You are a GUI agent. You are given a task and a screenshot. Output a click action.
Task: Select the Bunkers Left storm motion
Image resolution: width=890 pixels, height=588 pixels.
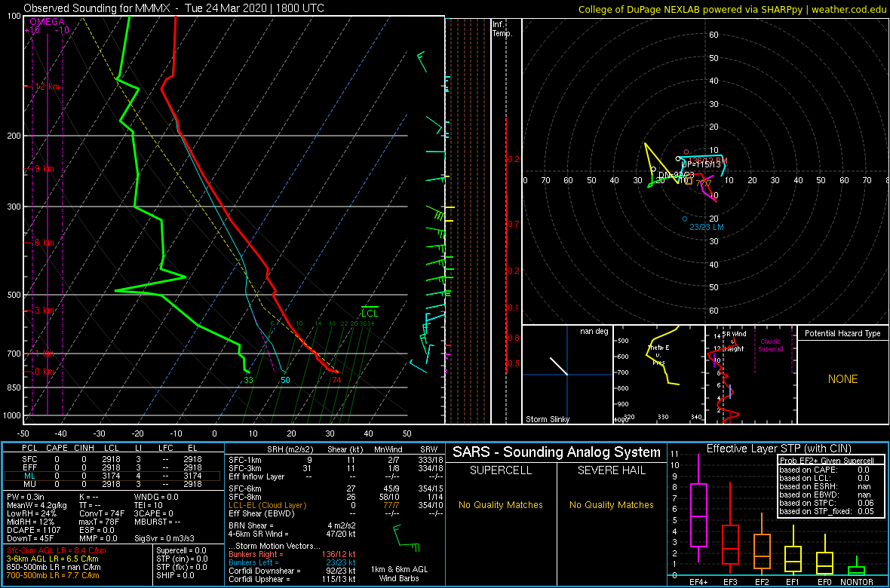pos(292,562)
